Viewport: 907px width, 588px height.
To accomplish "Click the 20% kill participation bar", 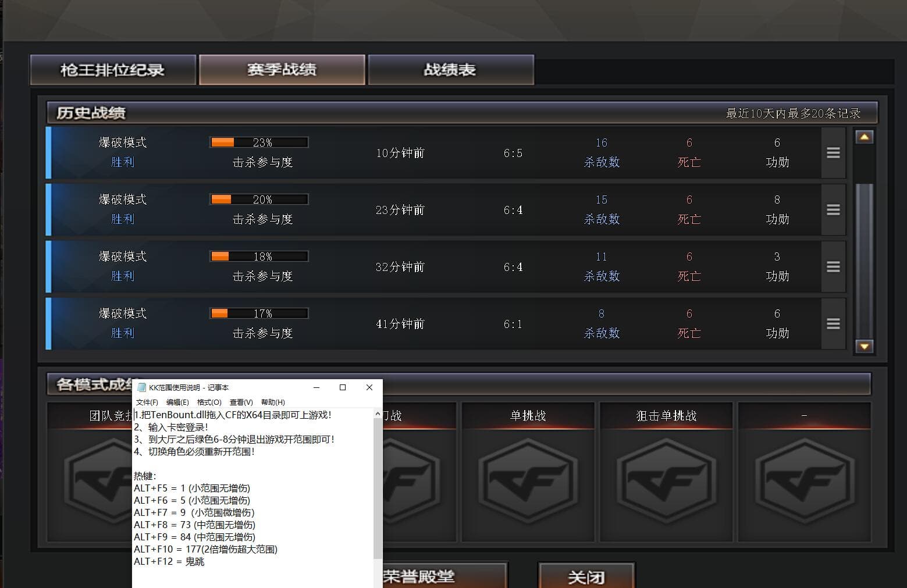I will [259, 199].
